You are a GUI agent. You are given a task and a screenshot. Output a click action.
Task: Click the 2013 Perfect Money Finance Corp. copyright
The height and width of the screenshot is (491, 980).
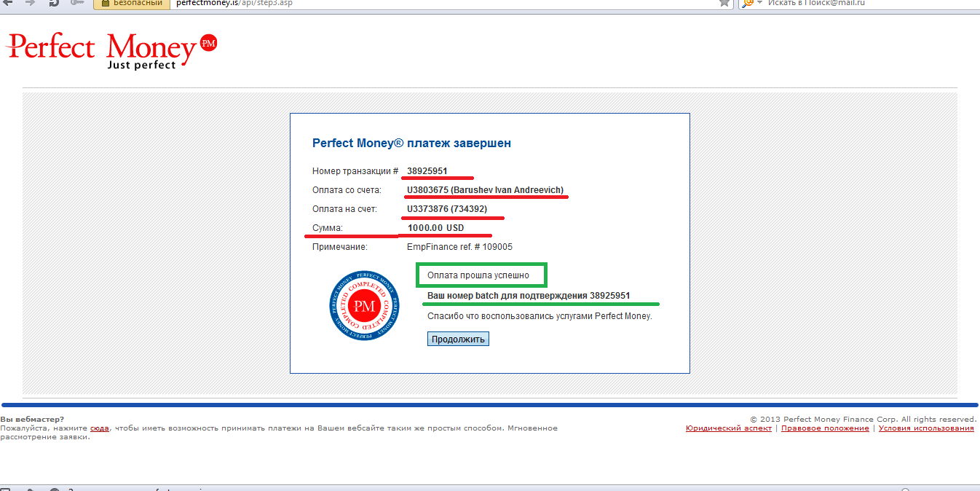863,419
